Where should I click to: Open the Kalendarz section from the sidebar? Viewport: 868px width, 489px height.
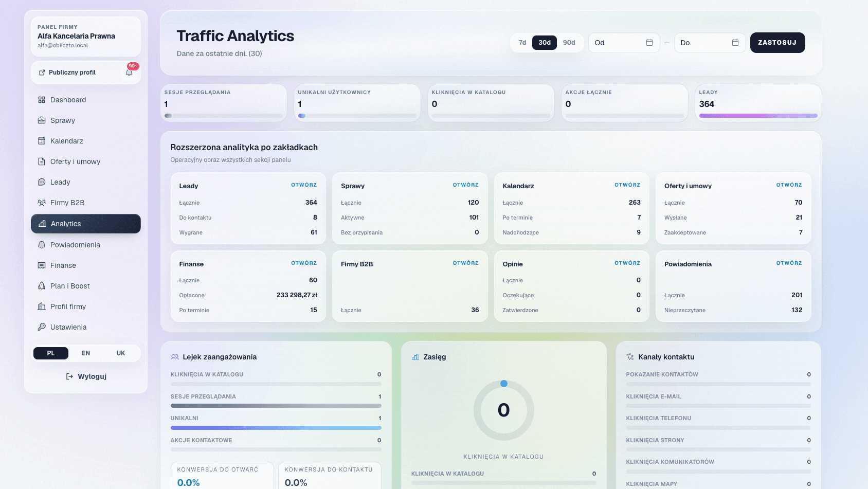tap(42, 141)
